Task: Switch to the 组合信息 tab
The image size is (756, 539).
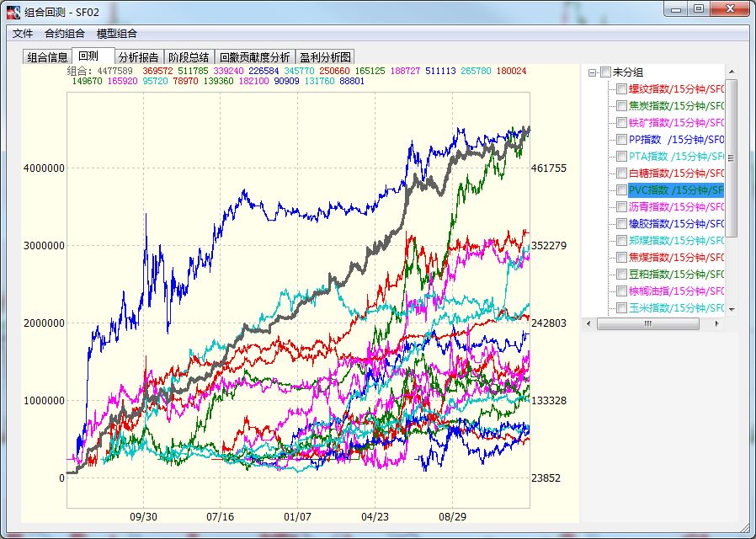Action: (47, 57)
